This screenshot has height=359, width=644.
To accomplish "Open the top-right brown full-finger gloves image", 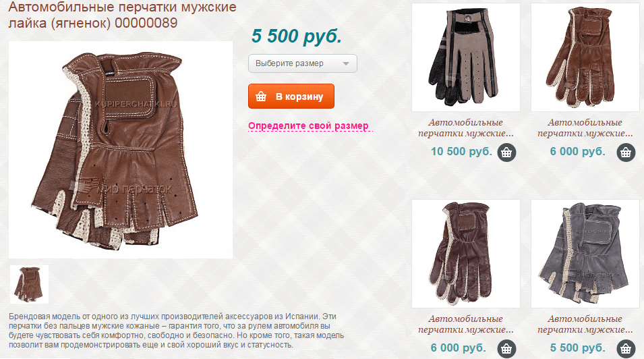I will (585, 57).
